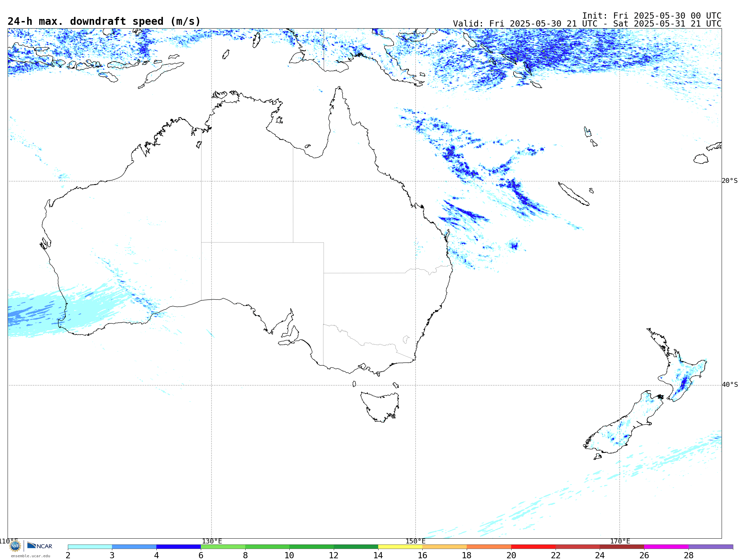Click the colorbar tick label '12'
This screenshot has height=560, width=744.
pyautogui.click(x=334, y=556)
